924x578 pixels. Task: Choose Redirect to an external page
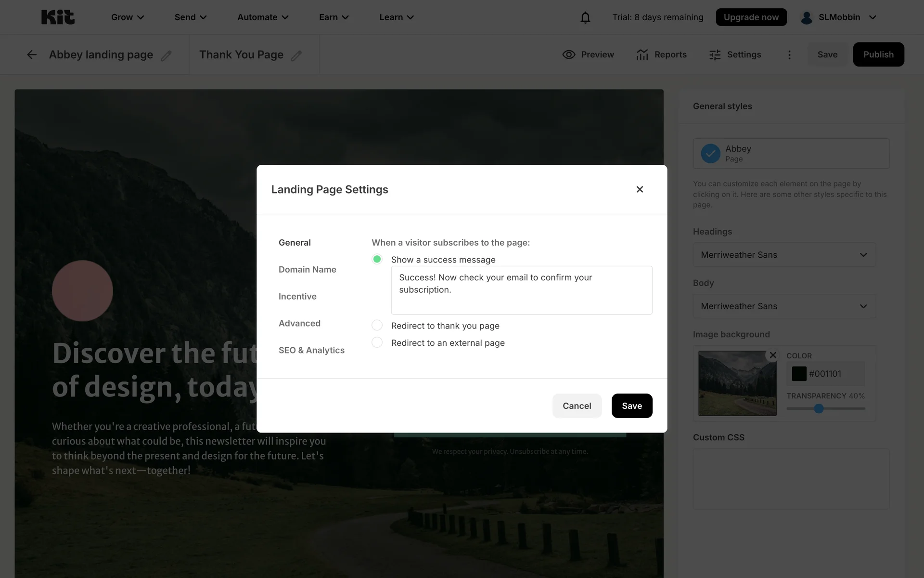pos(377,342)
